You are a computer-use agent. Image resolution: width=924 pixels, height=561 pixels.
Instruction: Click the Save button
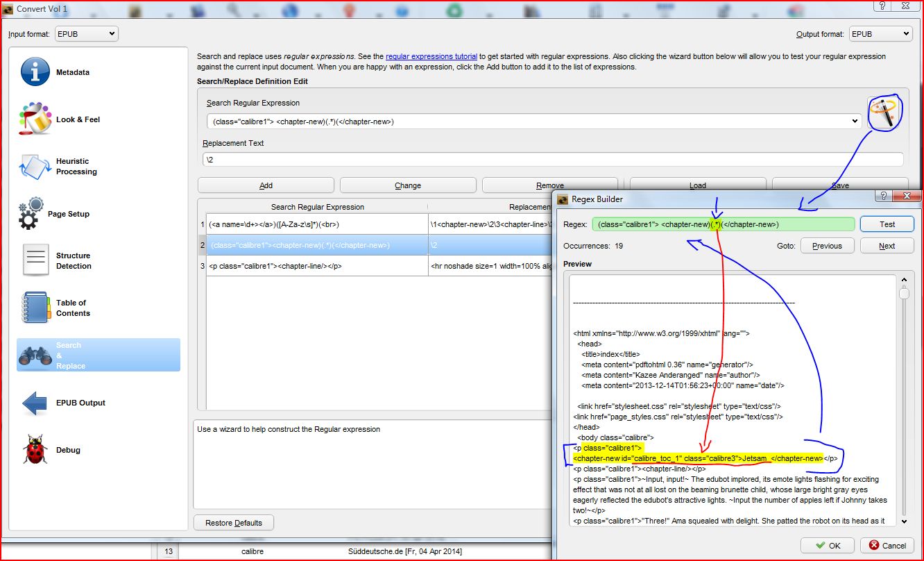pos(840,185)
